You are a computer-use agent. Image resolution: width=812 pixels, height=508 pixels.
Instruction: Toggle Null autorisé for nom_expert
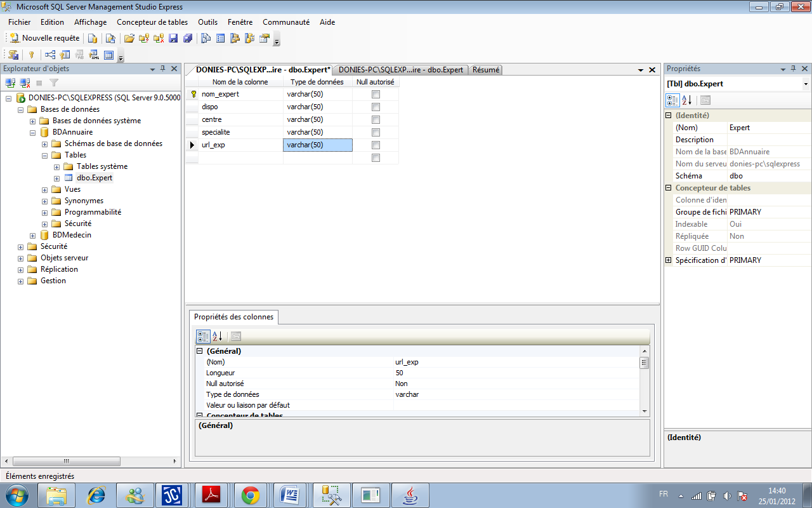pyautogui.click(x=376, y=94)
